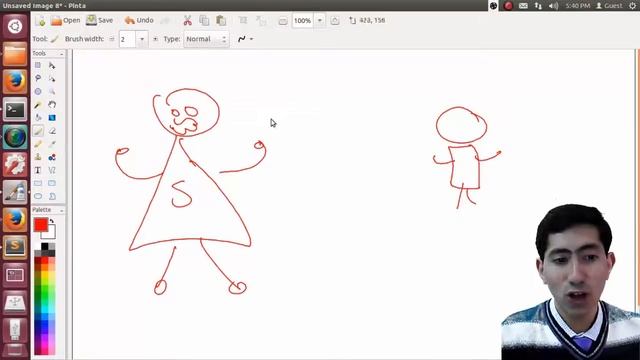The image size is (640, 360).
Task: Select the Move Selected tool
Action: (x=52, y=65)
